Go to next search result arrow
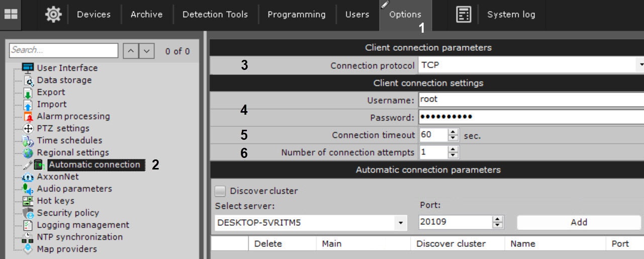Image resolution: width=644 pixels, height=259 pixels. (146, 51)
